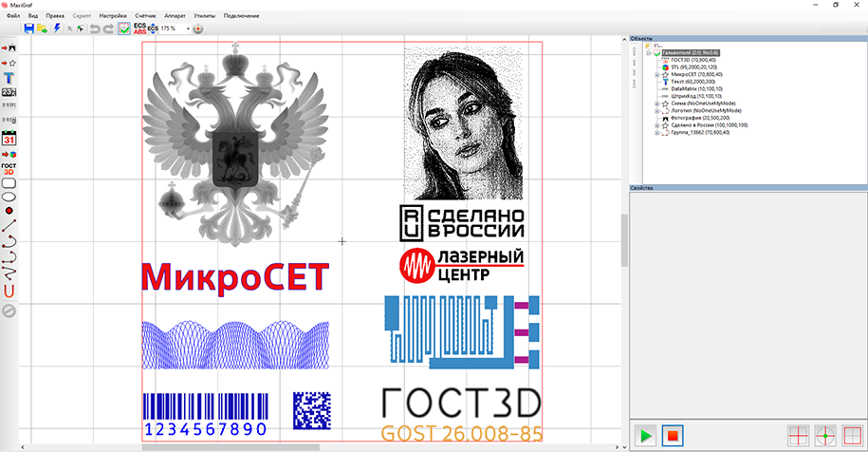868x452 pixels.
Task: Select the ГОСТ 3D tool icon
Action: pyautogui.click(x=9, y=169)
